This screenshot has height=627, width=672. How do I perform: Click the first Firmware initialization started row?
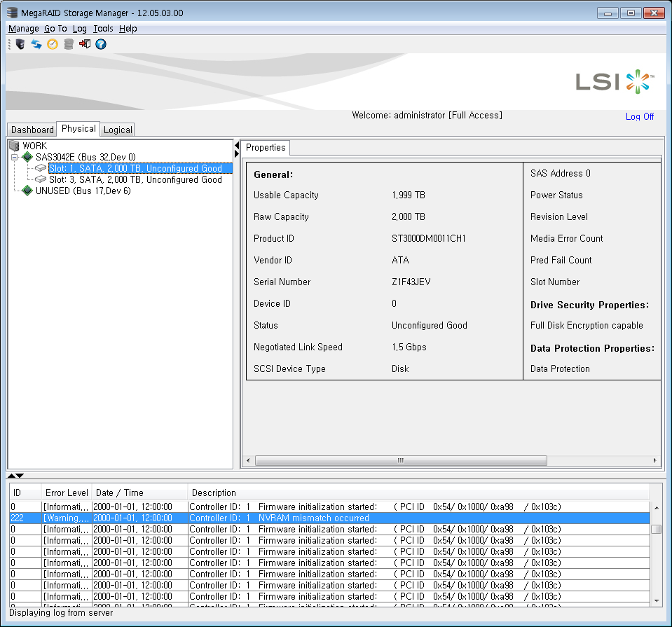(329, 507)
